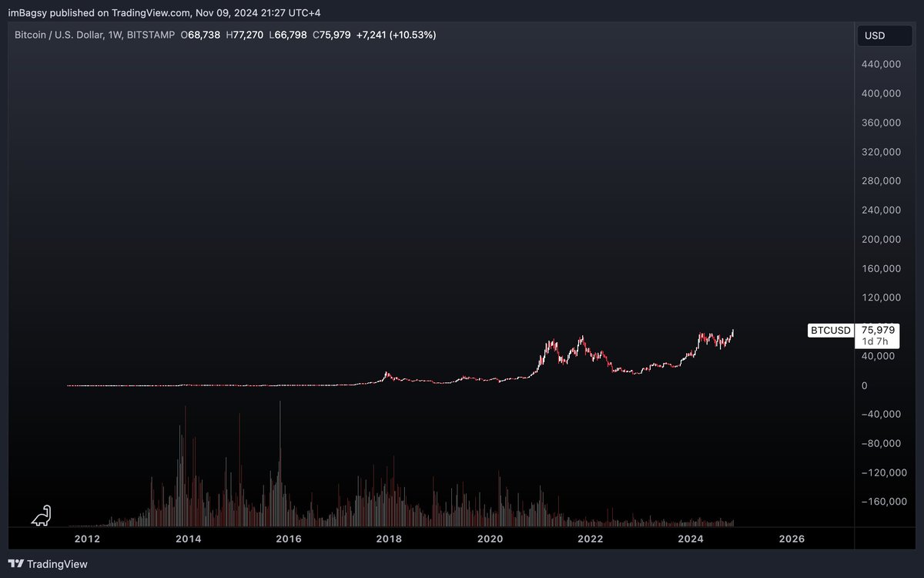The width and height of the screenshot is (924, 578).
Task: Click the 200,000 price scale label
Action: (x=882, y=239)
